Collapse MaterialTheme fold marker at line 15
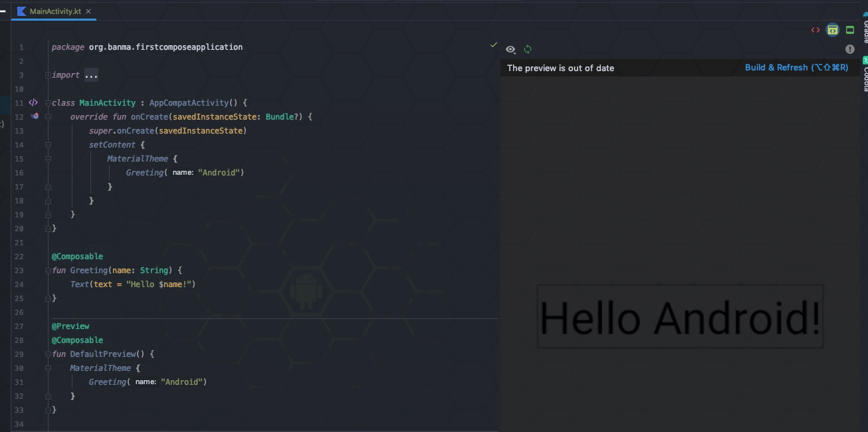 pos(48,159)
